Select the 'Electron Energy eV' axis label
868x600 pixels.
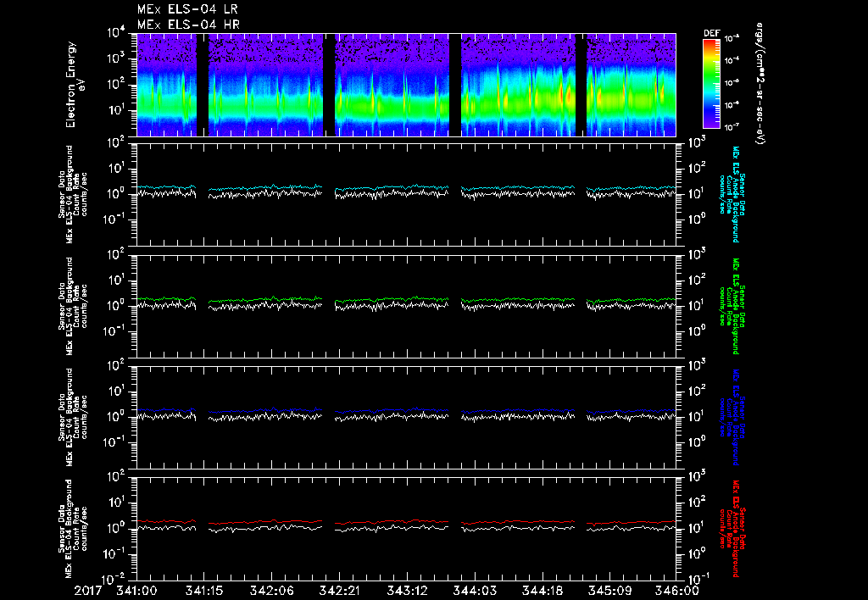75,85
